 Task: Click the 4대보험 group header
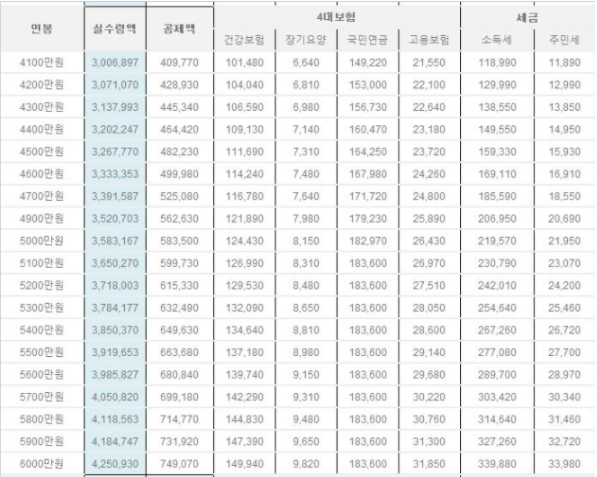pos(336,17)
